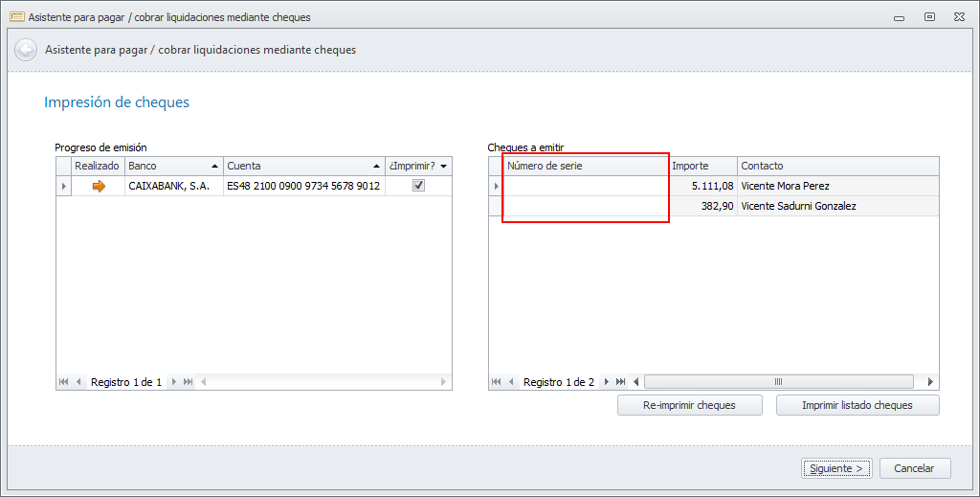Minimize the wizard window
Image resolution: width=980 pixels, height=497 pixels.
pos(900,17)
